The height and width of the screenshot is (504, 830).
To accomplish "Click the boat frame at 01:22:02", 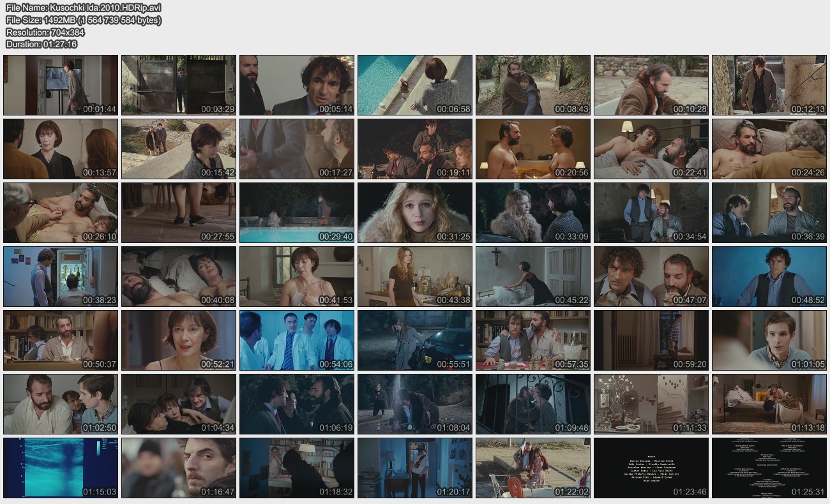I will (533, 468).
